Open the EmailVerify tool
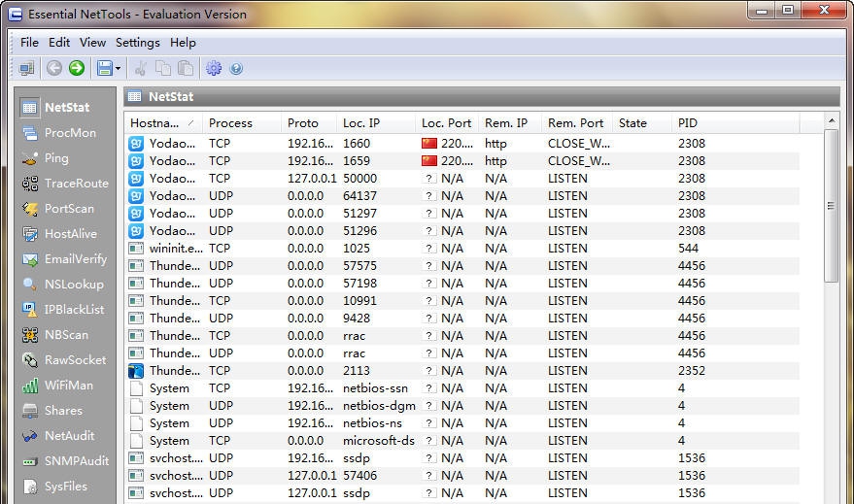Image resolution: width=854 pixels, height=504 pixels. tap(75, 259)
